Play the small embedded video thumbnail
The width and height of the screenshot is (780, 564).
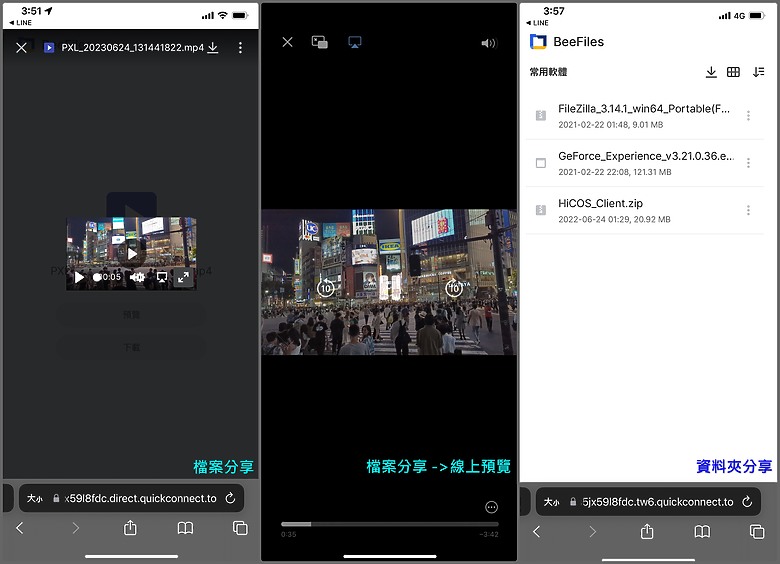[x=132, y=254]
